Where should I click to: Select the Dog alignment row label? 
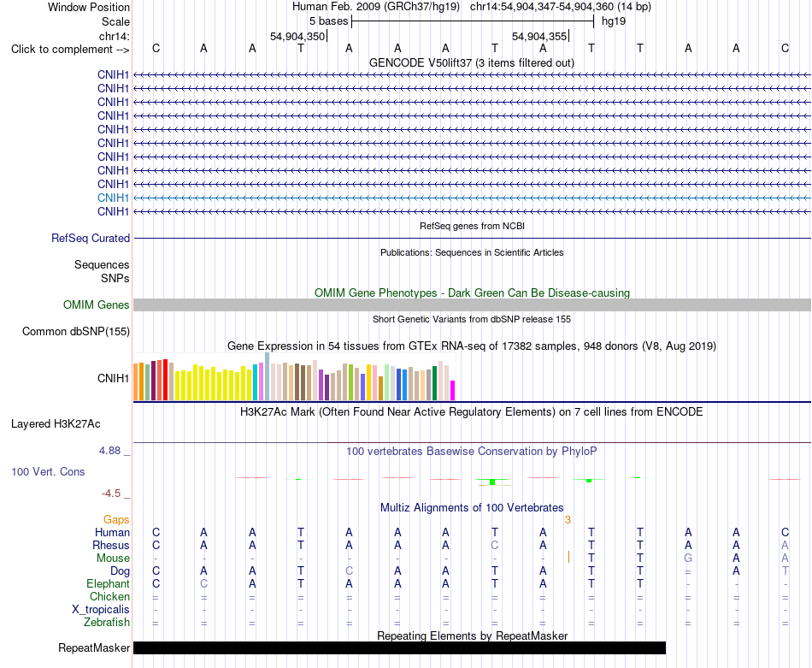(x=120, y=571)
